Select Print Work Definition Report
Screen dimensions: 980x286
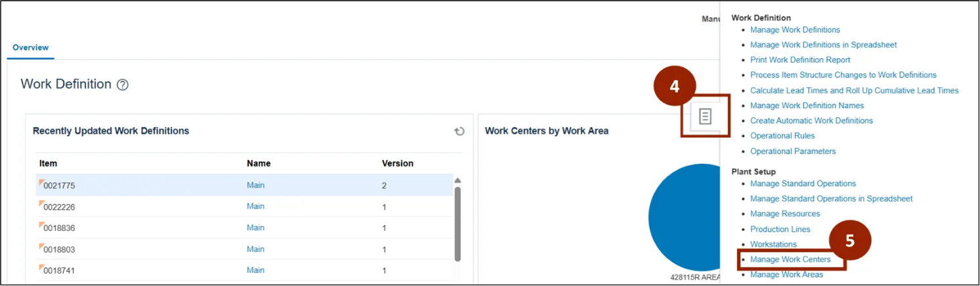pos(800,60)
